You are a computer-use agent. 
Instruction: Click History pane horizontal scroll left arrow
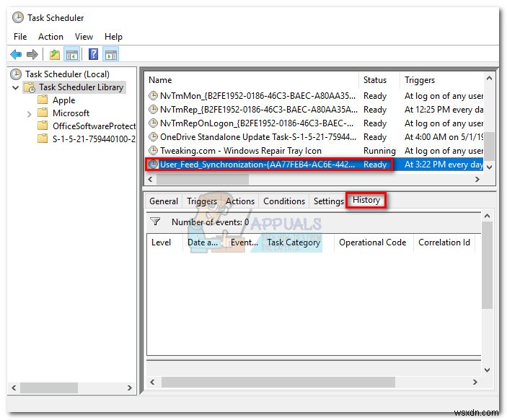click(152, 382)
